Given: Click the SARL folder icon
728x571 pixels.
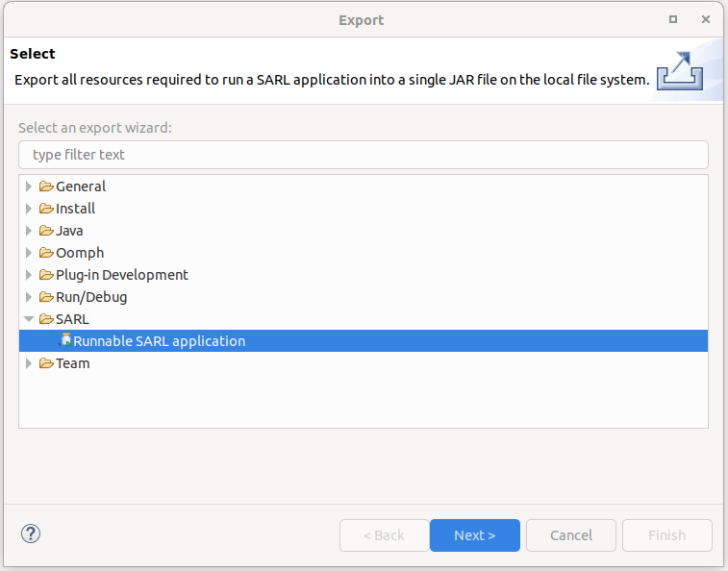Looking at the screenshot, I should pos(46,319).
